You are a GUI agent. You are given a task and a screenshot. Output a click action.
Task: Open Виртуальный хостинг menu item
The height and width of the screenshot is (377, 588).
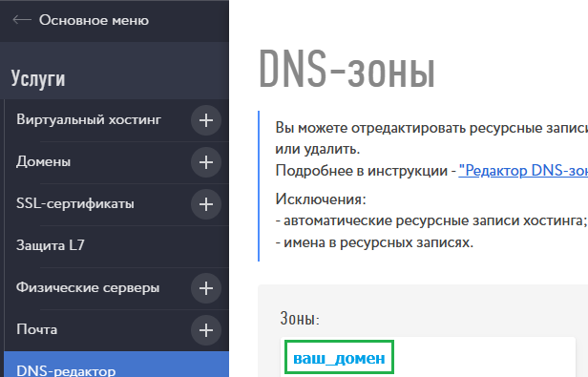click(x=89, y=119)
